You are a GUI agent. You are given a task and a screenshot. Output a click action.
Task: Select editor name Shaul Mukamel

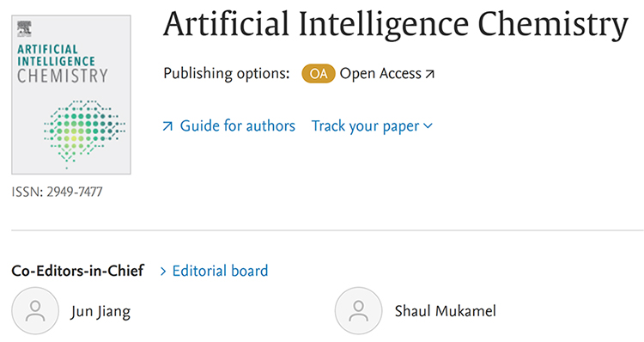point(445,311)
